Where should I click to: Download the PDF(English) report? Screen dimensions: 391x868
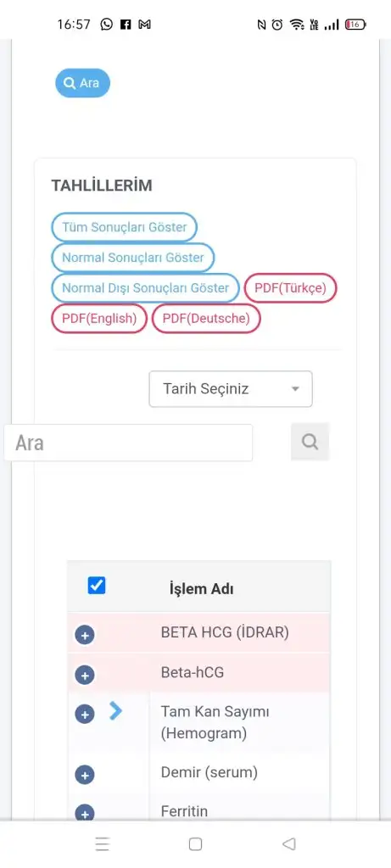pyautogui.click(x=99, y=319)
